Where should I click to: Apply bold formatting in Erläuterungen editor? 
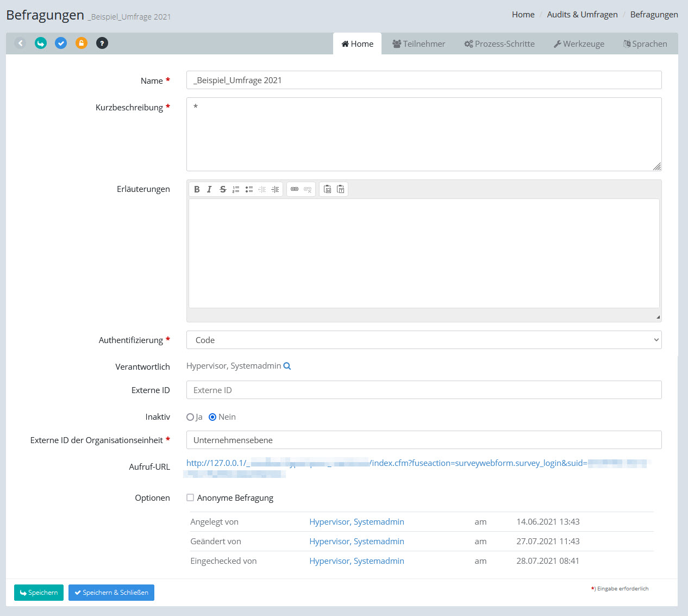coord(197,189)
